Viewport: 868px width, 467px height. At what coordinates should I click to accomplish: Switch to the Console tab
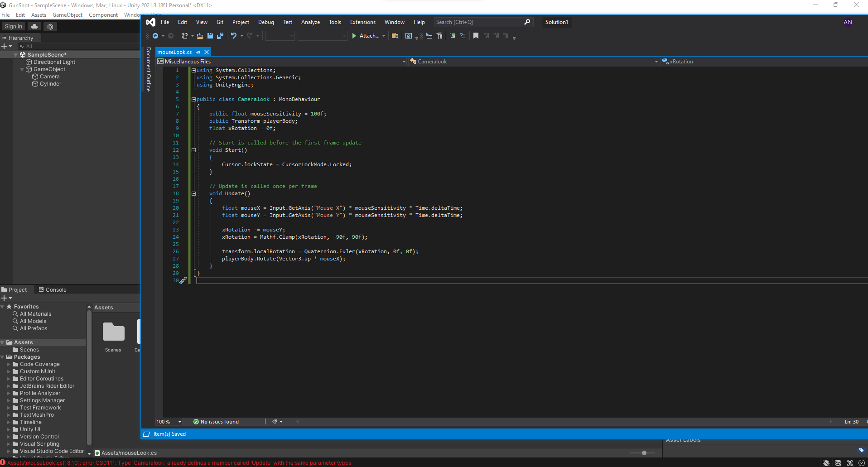tap(53, 290)
